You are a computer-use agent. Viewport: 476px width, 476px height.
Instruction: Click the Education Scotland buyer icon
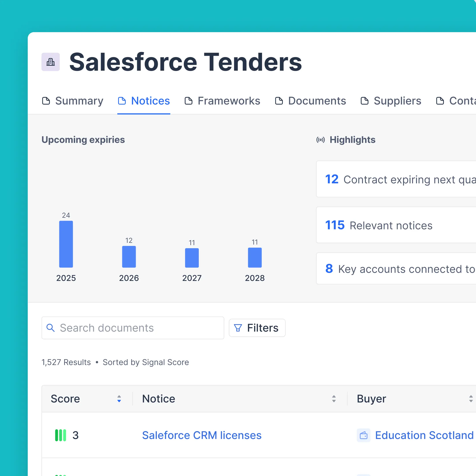(x=364, y=435)
